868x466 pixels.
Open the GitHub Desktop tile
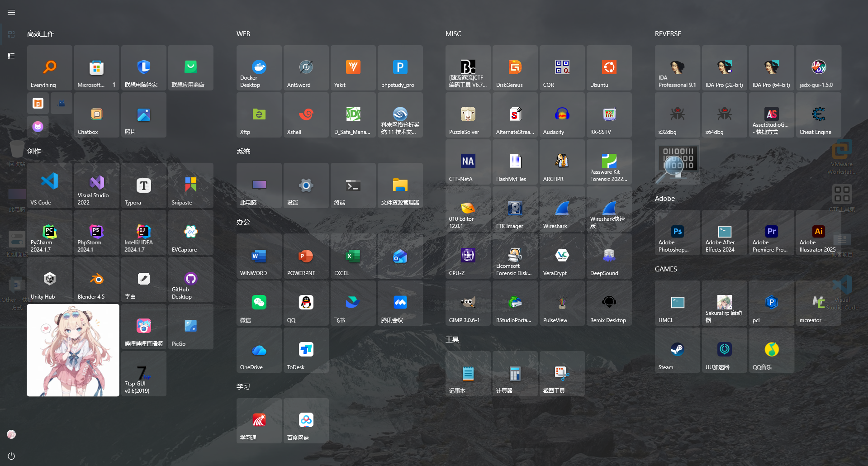(x=190, y=280)
